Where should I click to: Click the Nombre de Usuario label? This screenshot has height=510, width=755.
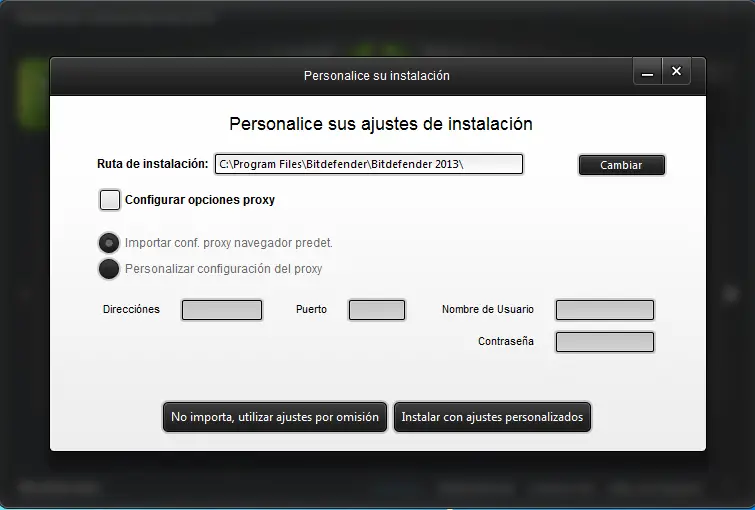click(x=488, y=309)
